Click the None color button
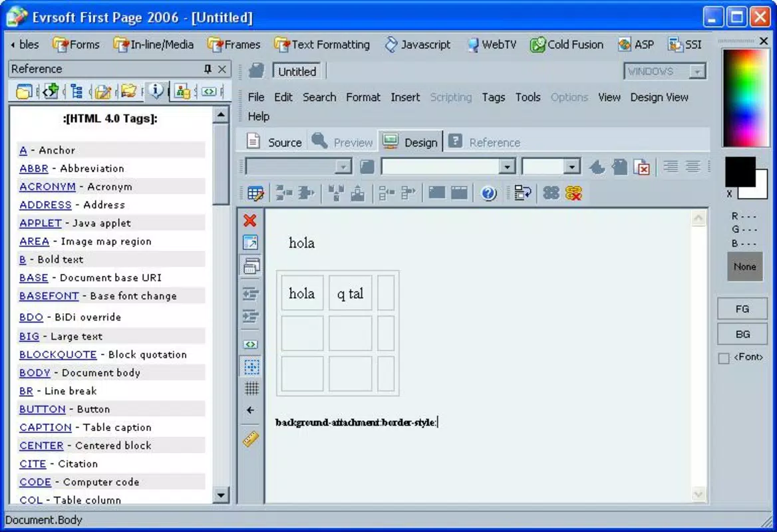Viewport: 777px width, 532px height. point(744,267)
